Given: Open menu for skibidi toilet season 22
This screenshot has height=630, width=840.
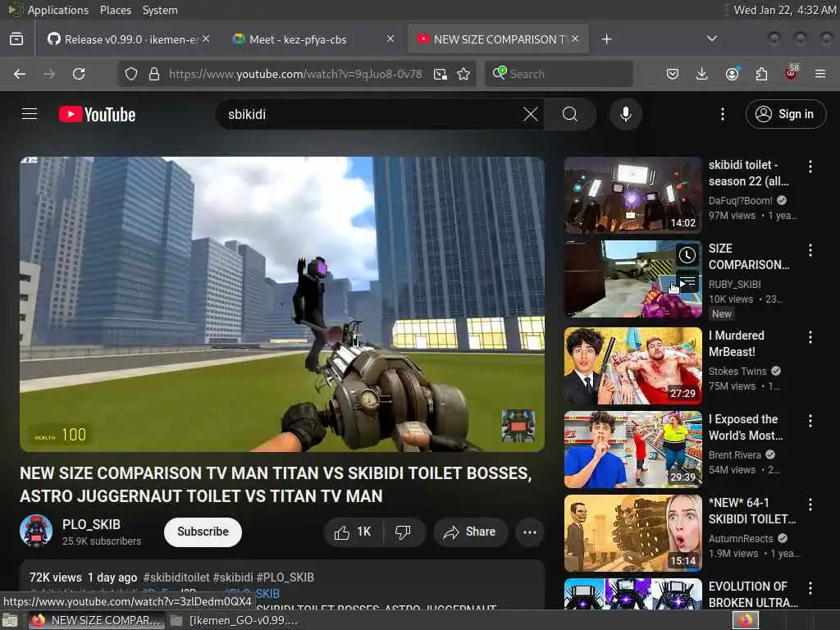Looking at the screenshot, I should pos(810,167).
